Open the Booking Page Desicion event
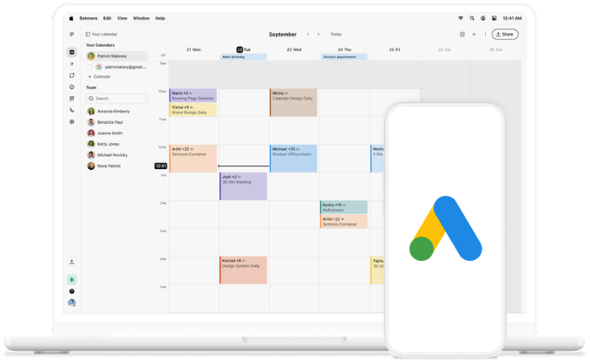 point(193,95)
